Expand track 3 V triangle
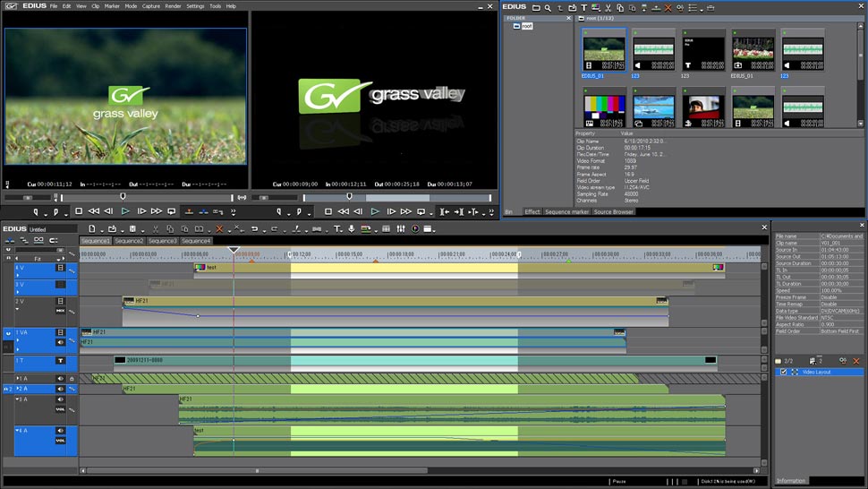Screen dimensions: 868x489 tap(18, 292)
